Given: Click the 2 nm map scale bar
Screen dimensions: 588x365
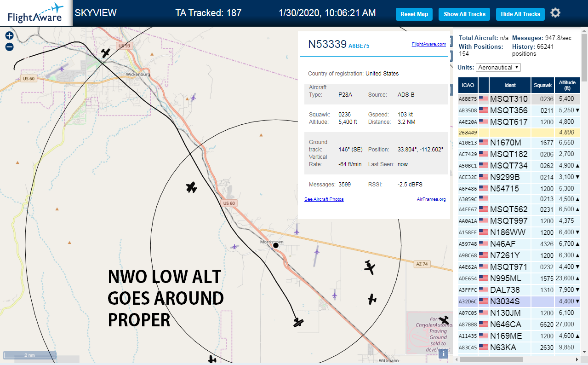Looking at the screenshot, I should [30, 355].
